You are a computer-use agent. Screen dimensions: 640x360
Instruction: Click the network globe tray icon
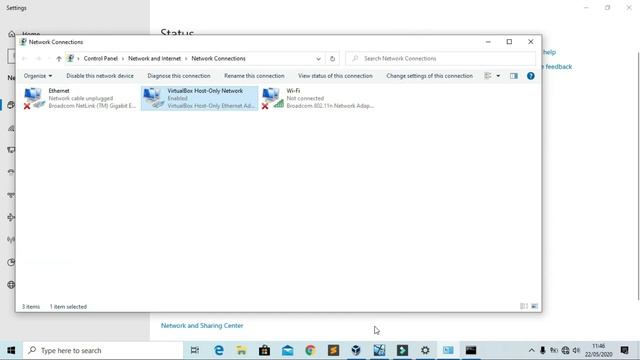(x=565, y=350)
